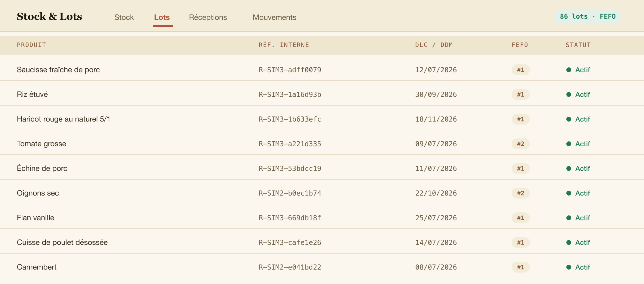Click the Actif status of Riz étuvé

[578, 94]
